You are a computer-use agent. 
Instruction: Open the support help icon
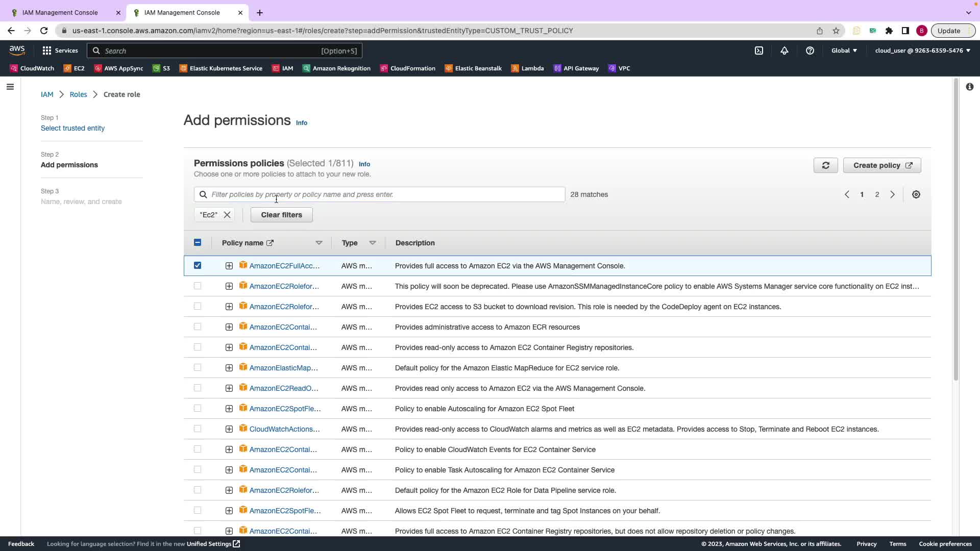coord(810,51)
